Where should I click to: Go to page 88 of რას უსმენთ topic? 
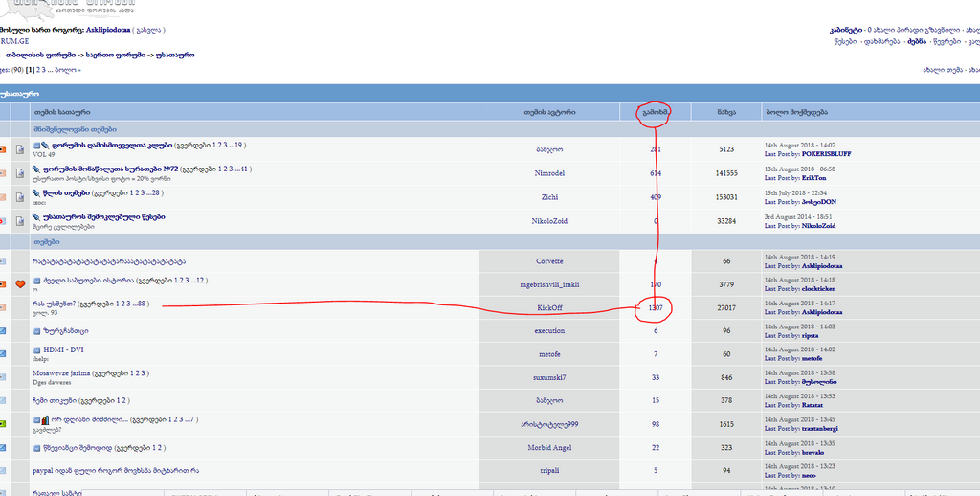(x=140, y=304)
